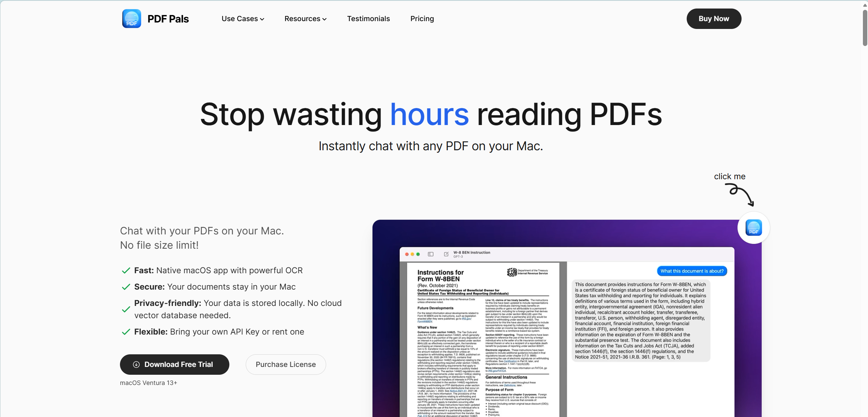The width and height of the screenshot is (868, 417).
Task: Click the yellow minimize dot in demo window
Action: click(x=412, y=254)
